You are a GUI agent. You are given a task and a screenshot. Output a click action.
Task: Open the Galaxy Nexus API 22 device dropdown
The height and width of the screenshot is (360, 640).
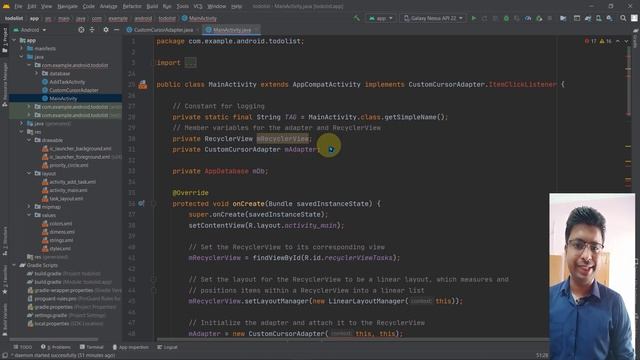(433, 18)
